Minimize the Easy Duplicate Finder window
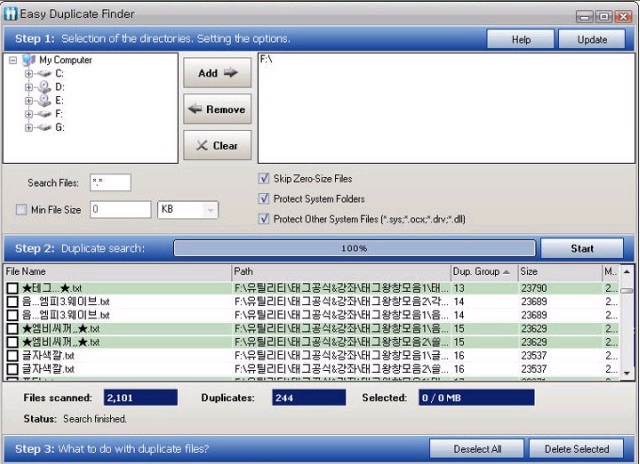 click(584, 16)
